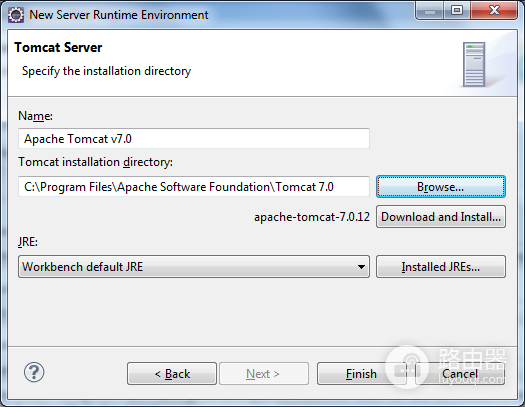Click the dialog title bar text
Screen dimensions: 525x407
pos(119,15)
